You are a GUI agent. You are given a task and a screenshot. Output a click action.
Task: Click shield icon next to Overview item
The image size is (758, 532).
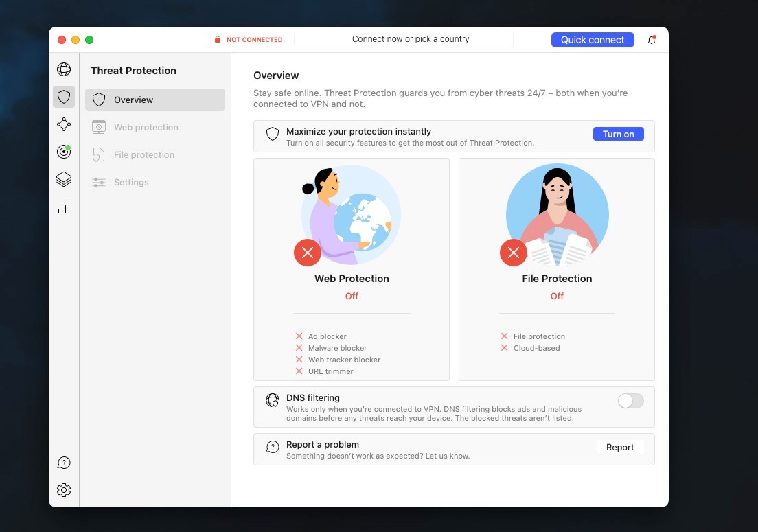(99, 100)
